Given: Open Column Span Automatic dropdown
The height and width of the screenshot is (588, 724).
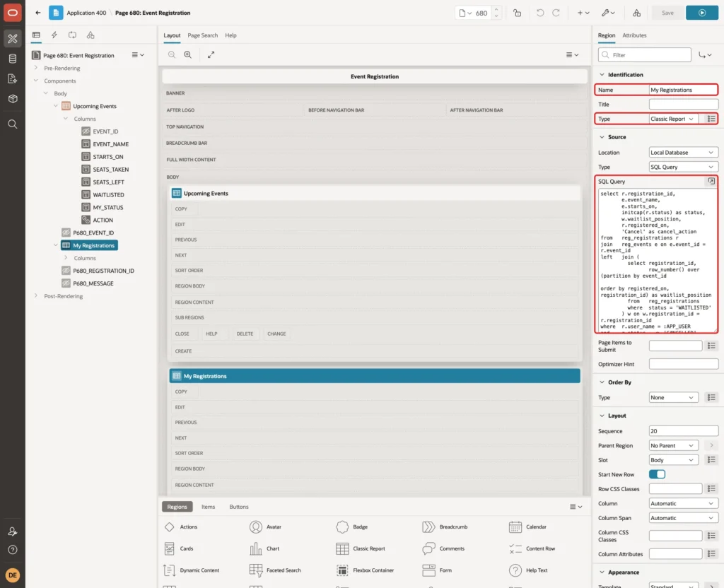Looking at the screenshot, I should click(x=684, y=518).
